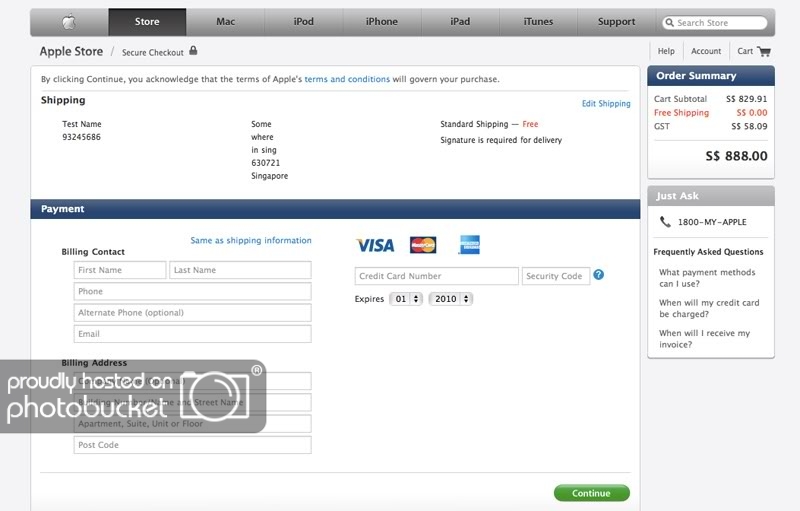Click the Credit Card Number field

point(437,276)
